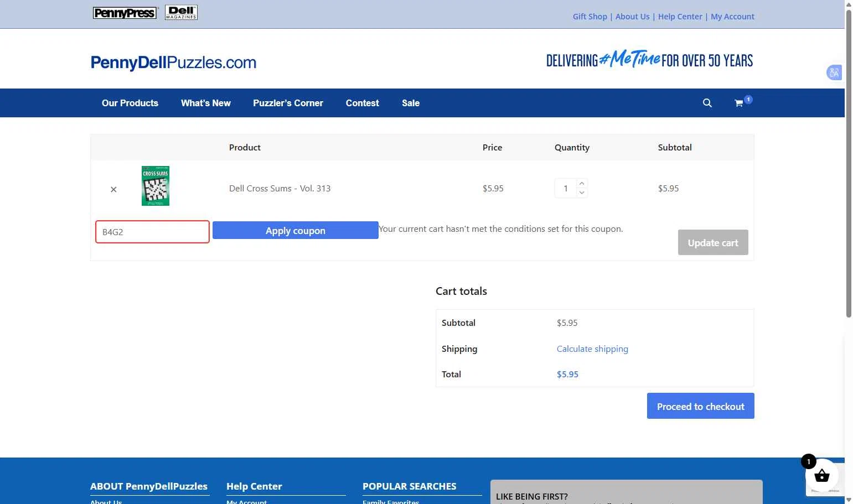Open the What's New menu
This screenshot has height=504, width=853.
tap(206, 103)
